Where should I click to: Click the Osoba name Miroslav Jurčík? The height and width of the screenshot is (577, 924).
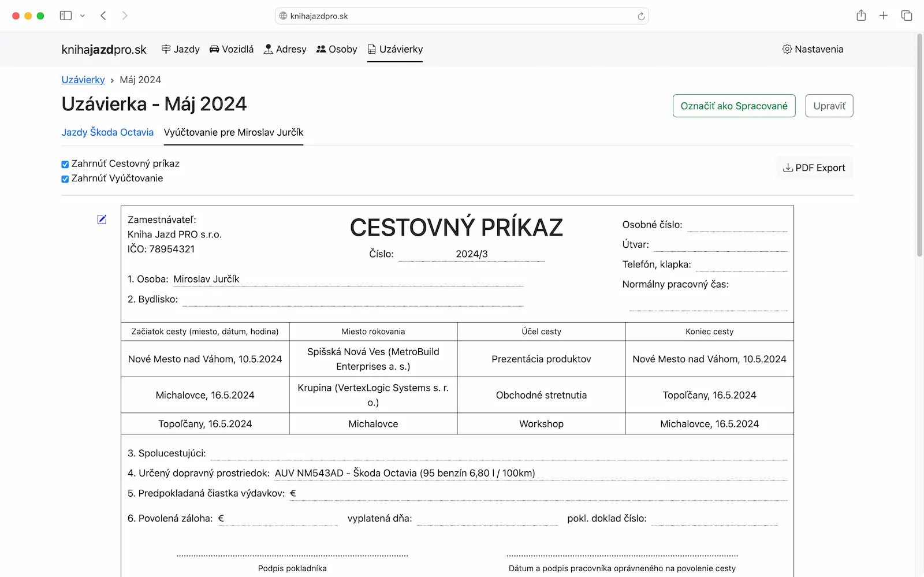[x=206, y=279]
